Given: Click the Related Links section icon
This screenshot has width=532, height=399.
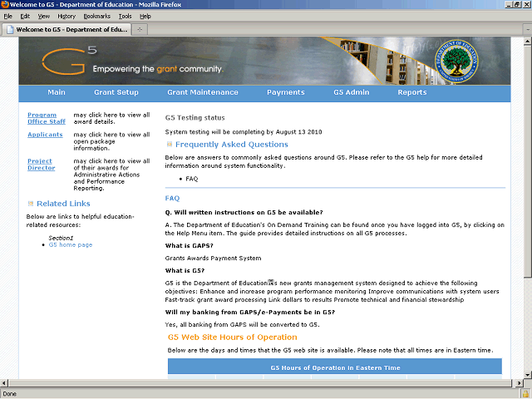Looking at the screenshot, I should [x=31, y=204].
